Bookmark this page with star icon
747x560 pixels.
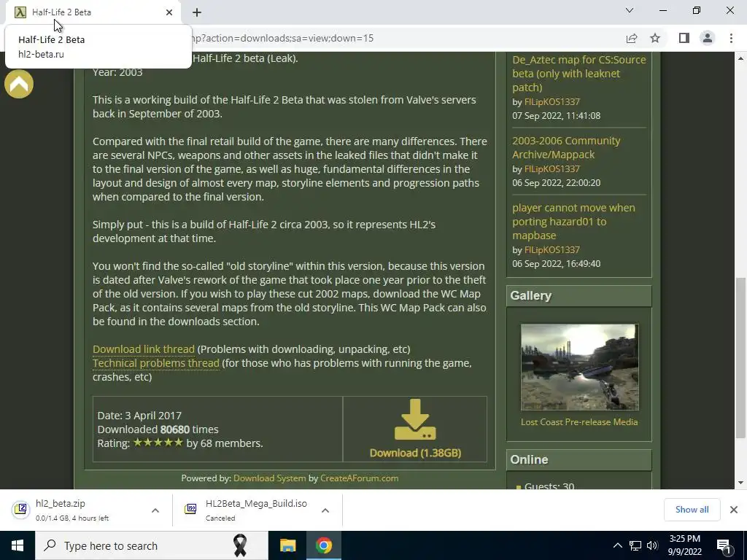(x=655, y=38)
